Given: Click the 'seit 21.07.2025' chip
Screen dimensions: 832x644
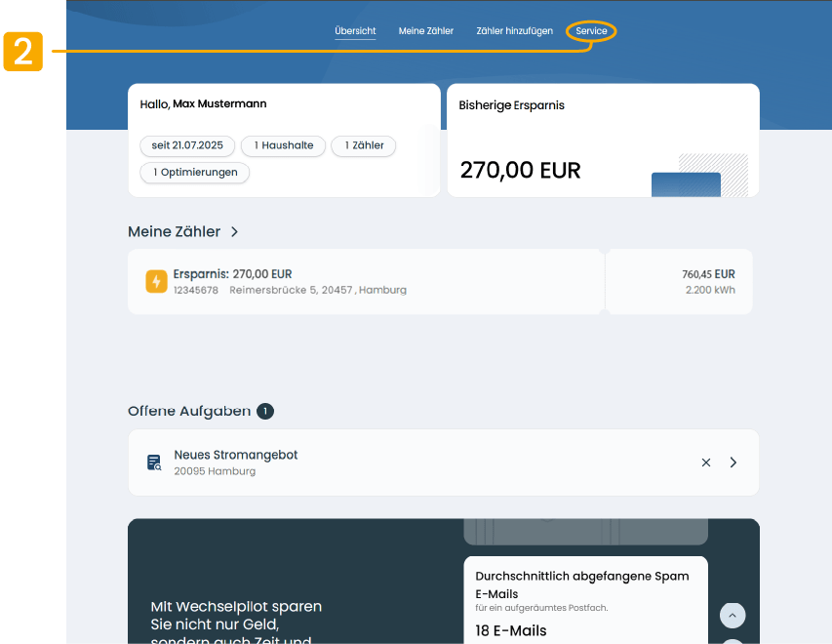Looking at the screenshot, I should (187, 145).
